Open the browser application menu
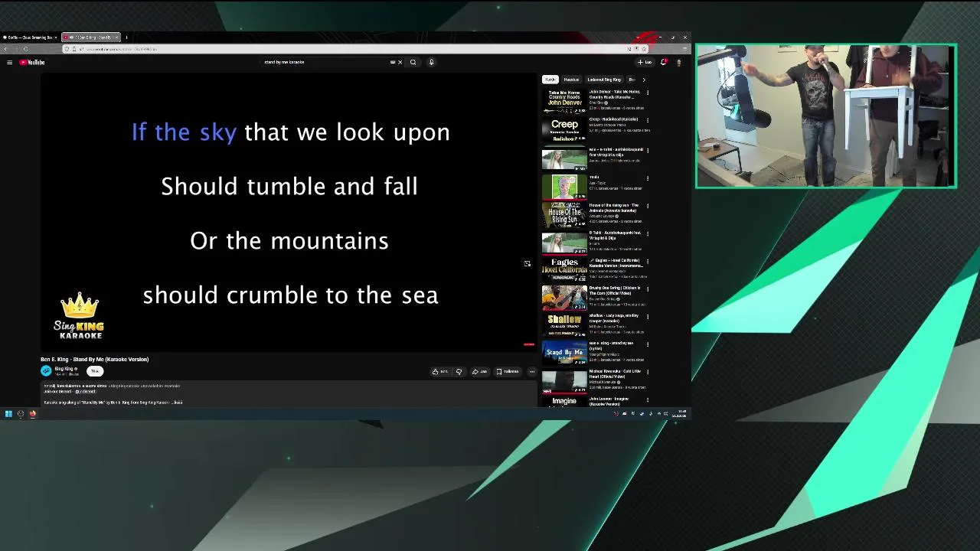The image size is (980, 551). click(x=685, y=49)
